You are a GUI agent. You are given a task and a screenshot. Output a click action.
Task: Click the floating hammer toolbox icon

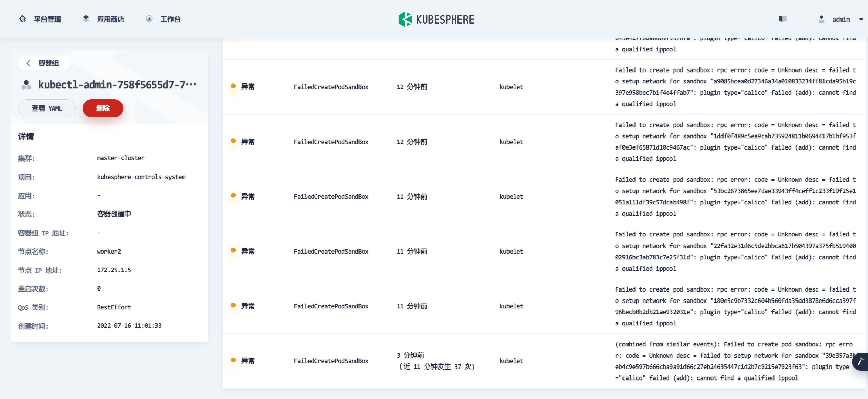860,361
